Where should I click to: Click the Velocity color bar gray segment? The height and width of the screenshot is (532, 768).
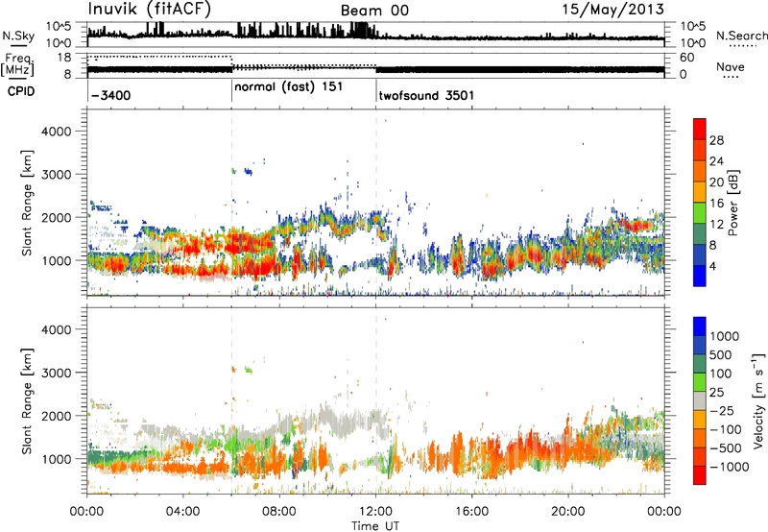click(x=700, y=400)
